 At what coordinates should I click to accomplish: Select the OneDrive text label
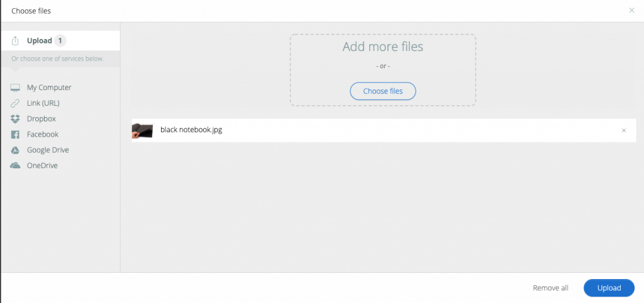pos(42,166)
